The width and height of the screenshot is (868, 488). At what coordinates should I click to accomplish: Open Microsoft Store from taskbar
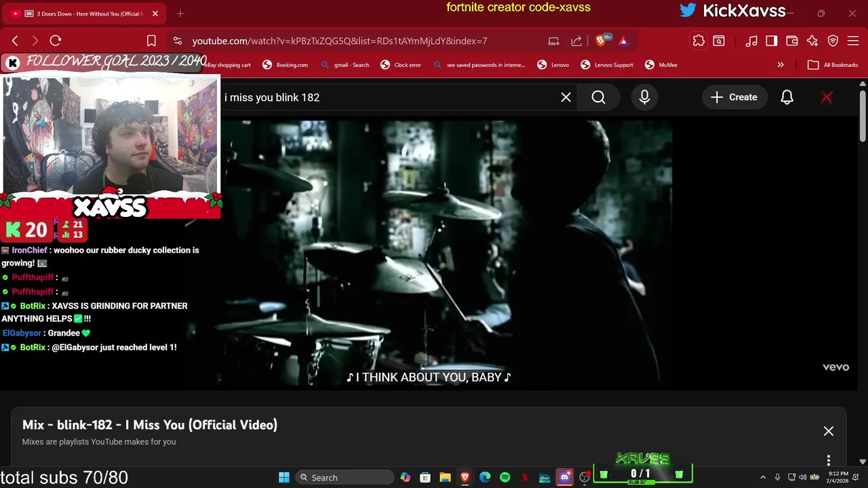(425, 478)
